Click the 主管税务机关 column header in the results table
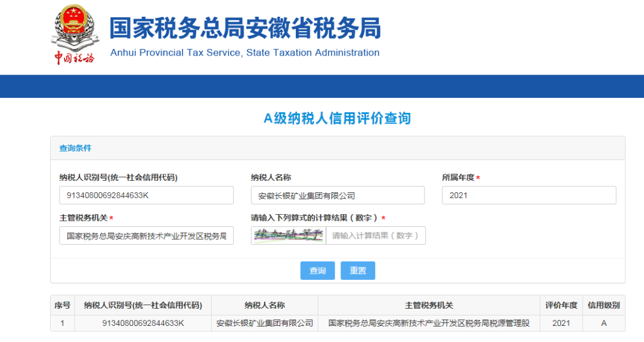Viewport: 644px width, 342px height. coord(429,306)
